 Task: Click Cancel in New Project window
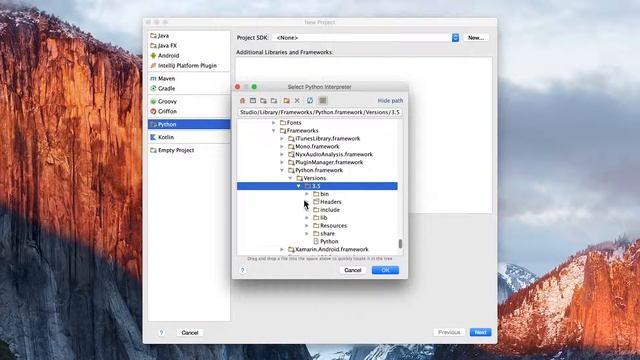pos(190,333)
